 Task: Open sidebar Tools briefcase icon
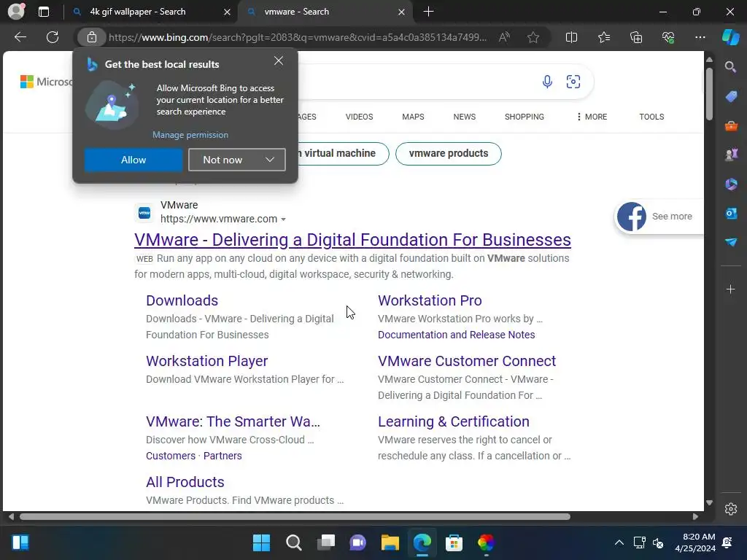731,125
